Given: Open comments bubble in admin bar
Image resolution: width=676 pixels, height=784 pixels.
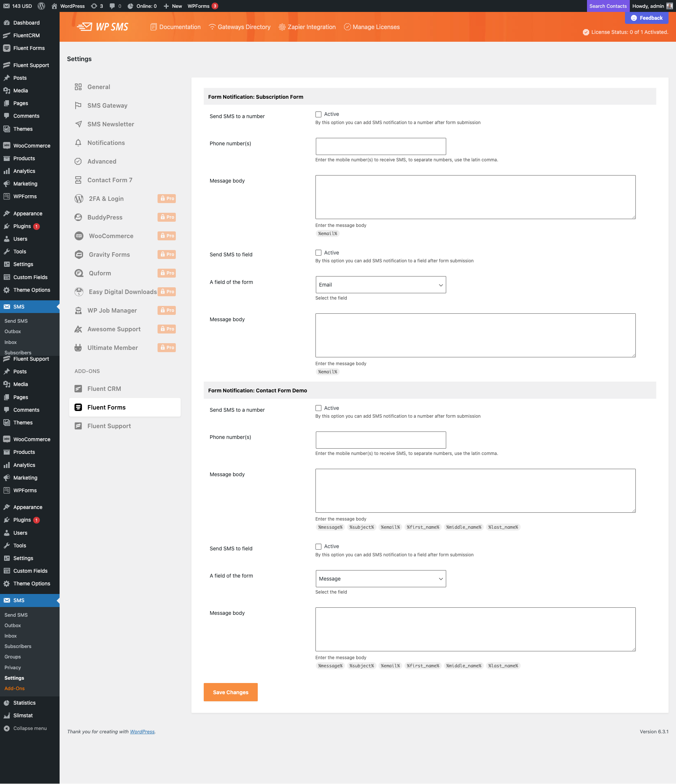Looking at the screenshot, I should click(115, 6).
